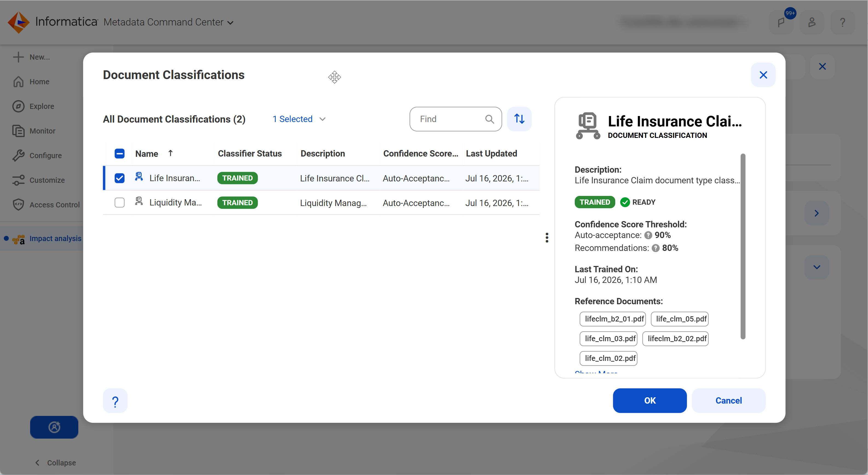Click the Liquidity Ma... name cell
Viewport: 868px width, 475px height.
(176, 202)
